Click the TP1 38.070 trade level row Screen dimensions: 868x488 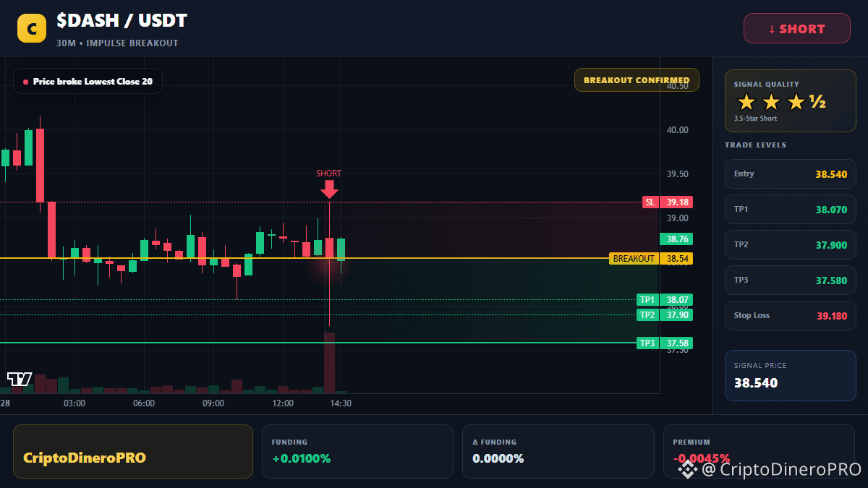pyautogui.click(x=791, y=210)
